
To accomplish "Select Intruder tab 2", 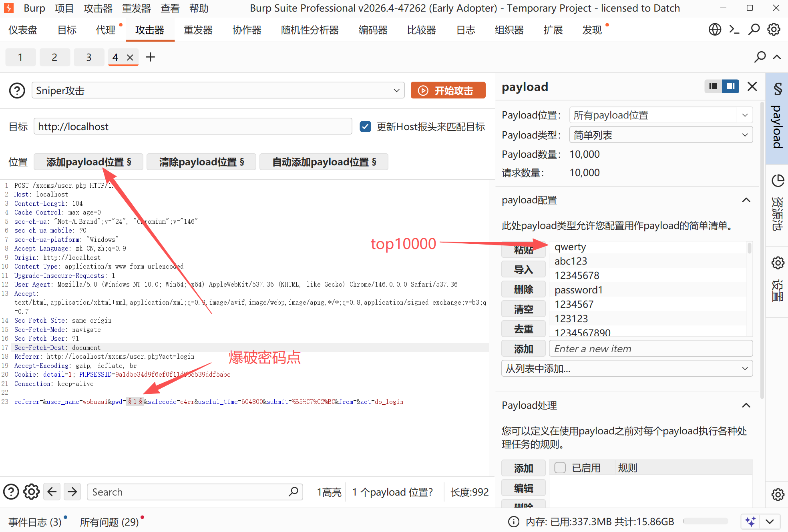I will 54,57.
